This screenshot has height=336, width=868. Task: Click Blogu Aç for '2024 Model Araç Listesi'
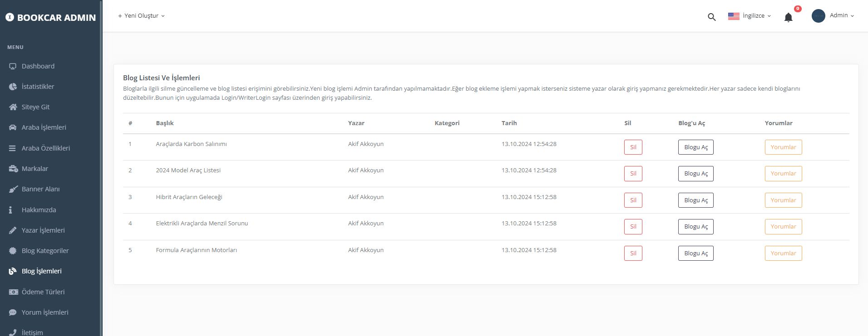696,174
